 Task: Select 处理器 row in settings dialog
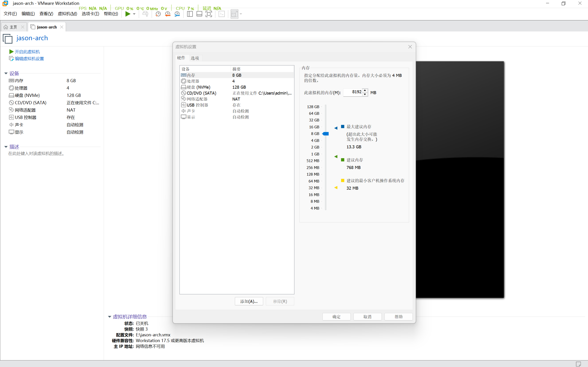[x=237, y=81]
